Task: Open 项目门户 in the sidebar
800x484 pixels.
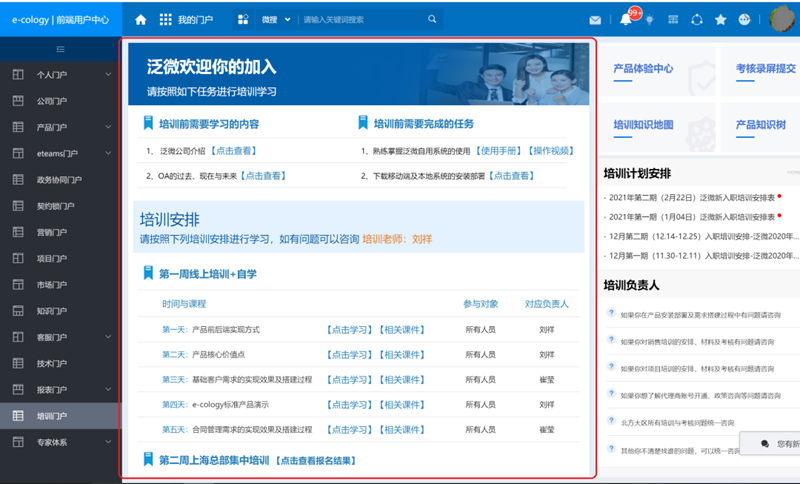Action: pos(61,259)
